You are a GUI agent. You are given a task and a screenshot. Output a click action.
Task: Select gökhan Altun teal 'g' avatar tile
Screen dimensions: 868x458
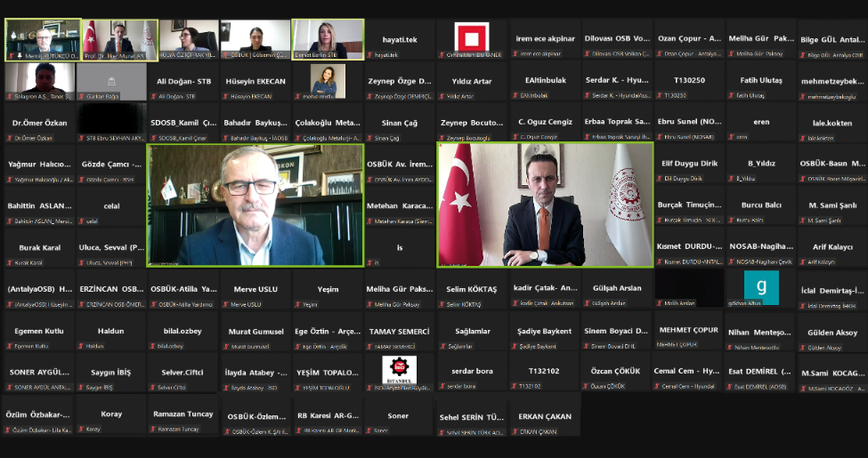coord(761,287)
